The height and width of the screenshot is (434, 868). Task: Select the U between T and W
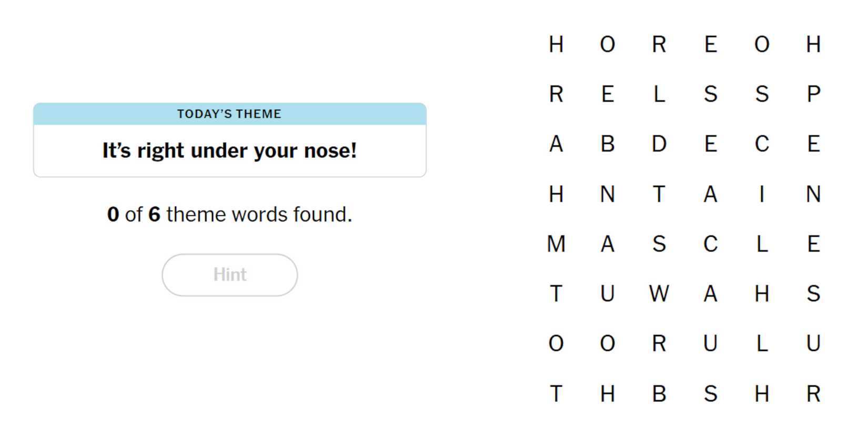tap(608, 294)
